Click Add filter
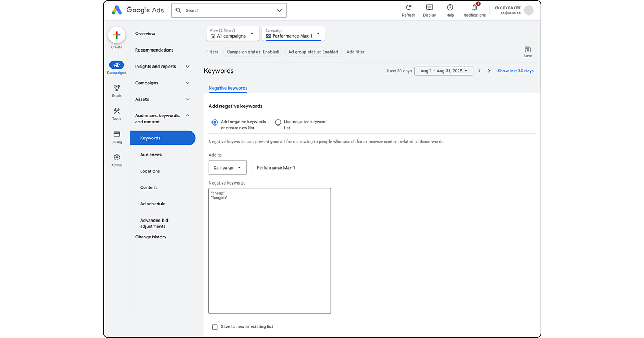This screenshot has height=338, width=644. tap(355, 52)
